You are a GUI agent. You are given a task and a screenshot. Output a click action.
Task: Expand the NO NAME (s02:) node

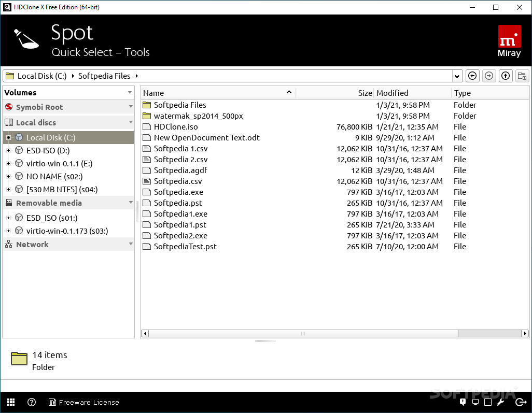pos(8,176)
